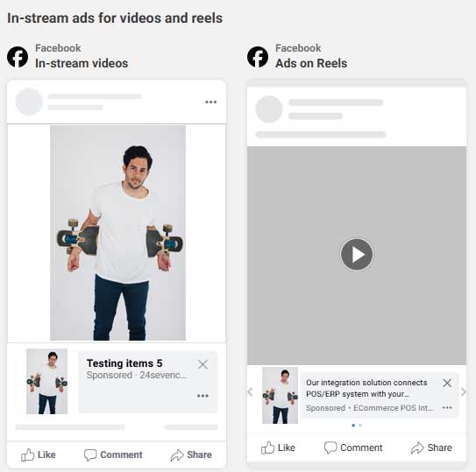Click Share under Ads on Reels preview

coord(431,447)
